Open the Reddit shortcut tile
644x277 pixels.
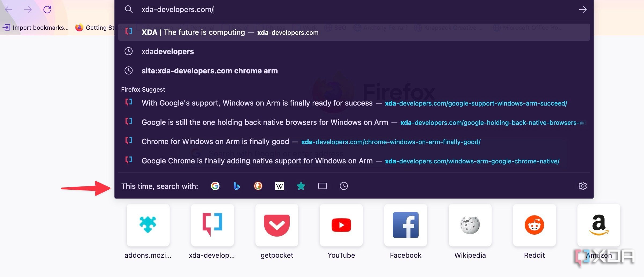pos(534,225)
